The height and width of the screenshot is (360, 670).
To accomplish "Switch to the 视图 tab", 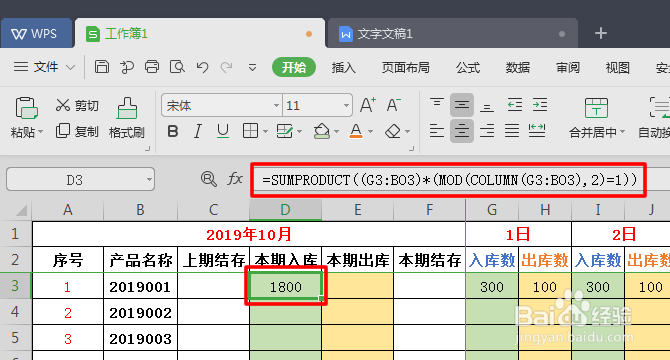I will (x=617, y=67).
